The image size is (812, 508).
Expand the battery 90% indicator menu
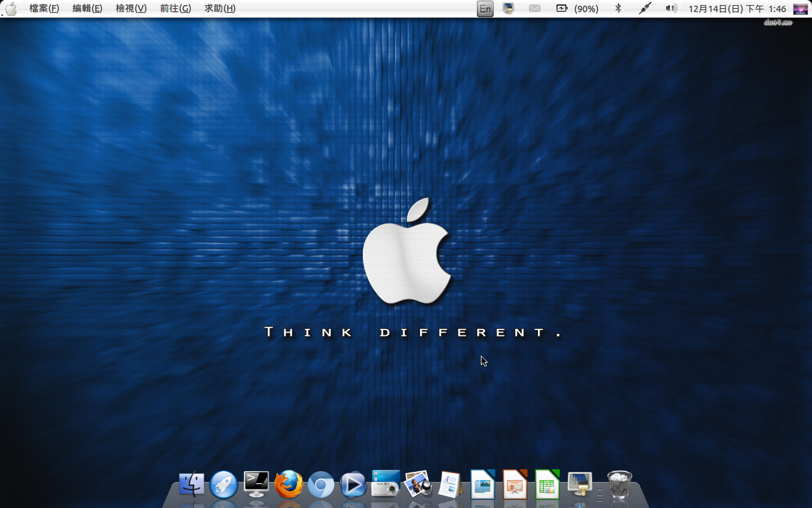click(577, 9)
